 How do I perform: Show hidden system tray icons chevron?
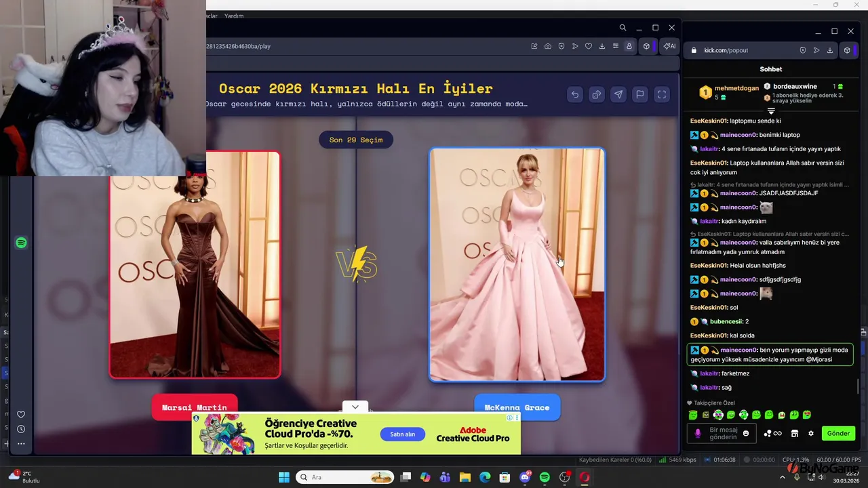(782, 477)
